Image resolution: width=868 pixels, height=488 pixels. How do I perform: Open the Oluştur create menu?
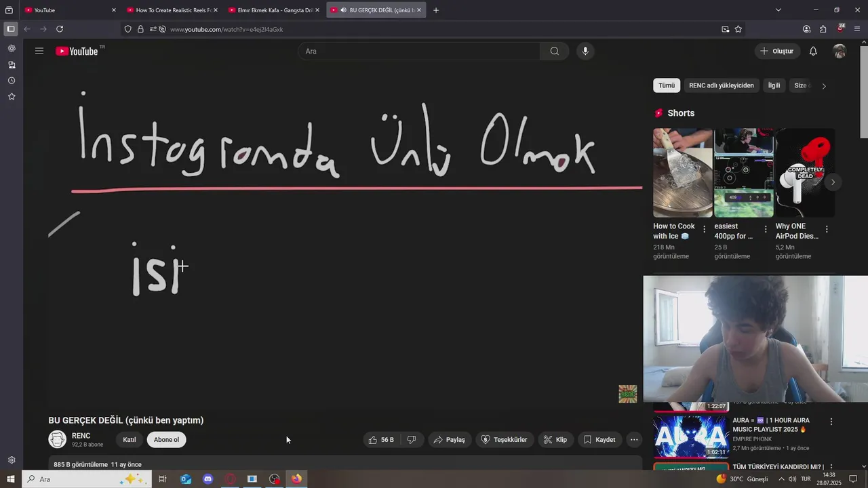[x=778, y=51]
